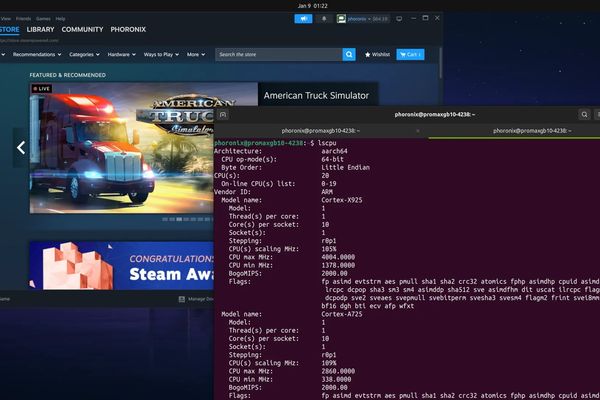Click the 'Cortex-A725' model name
600x400 pixels.
342,314
